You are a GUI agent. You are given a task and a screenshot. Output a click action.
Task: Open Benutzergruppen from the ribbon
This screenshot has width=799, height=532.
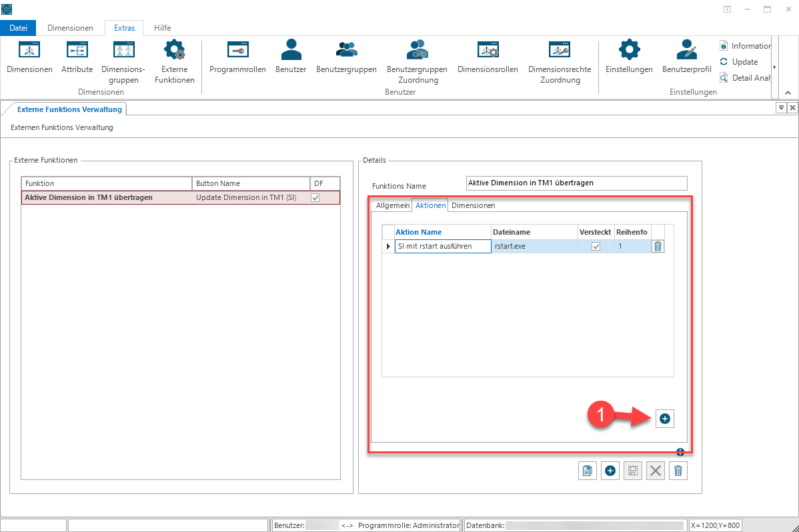click(347, 57)
